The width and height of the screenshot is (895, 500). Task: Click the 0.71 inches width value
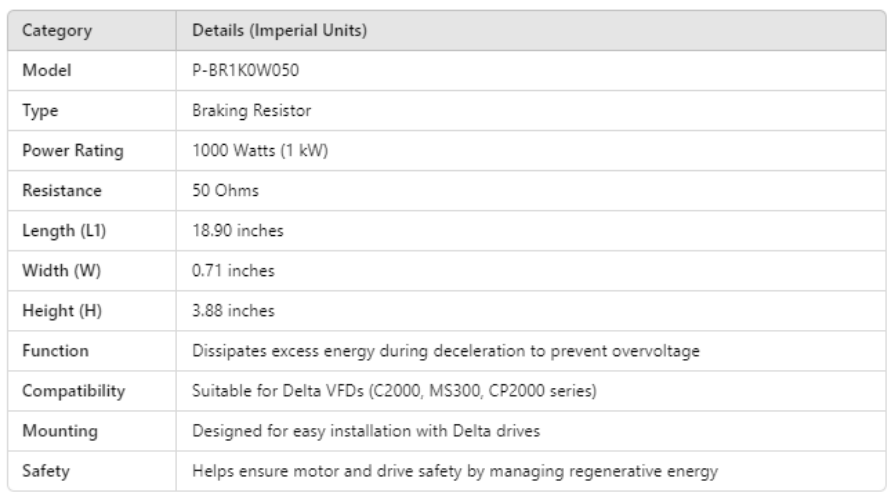233,271
